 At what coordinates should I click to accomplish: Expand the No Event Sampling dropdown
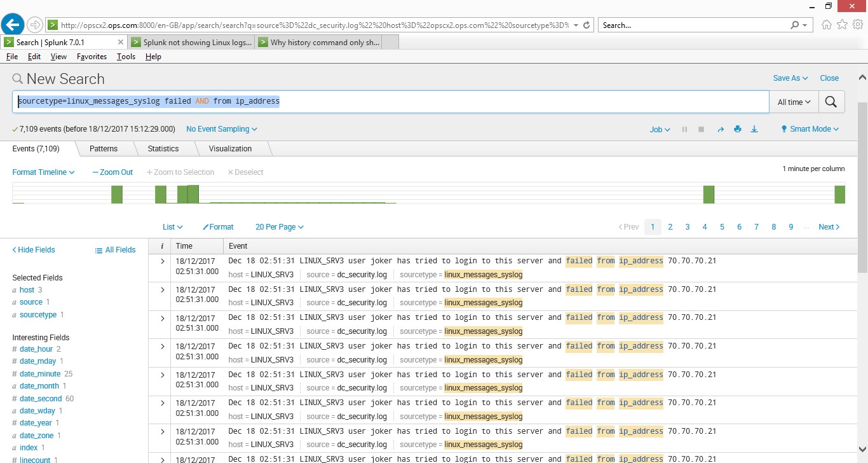[x=221, y=129]
